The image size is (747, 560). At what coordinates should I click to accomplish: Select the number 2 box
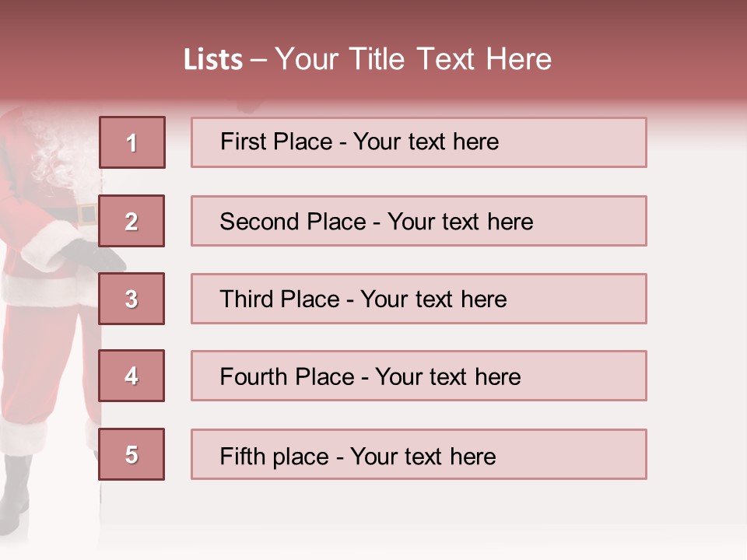click(132, 221)
